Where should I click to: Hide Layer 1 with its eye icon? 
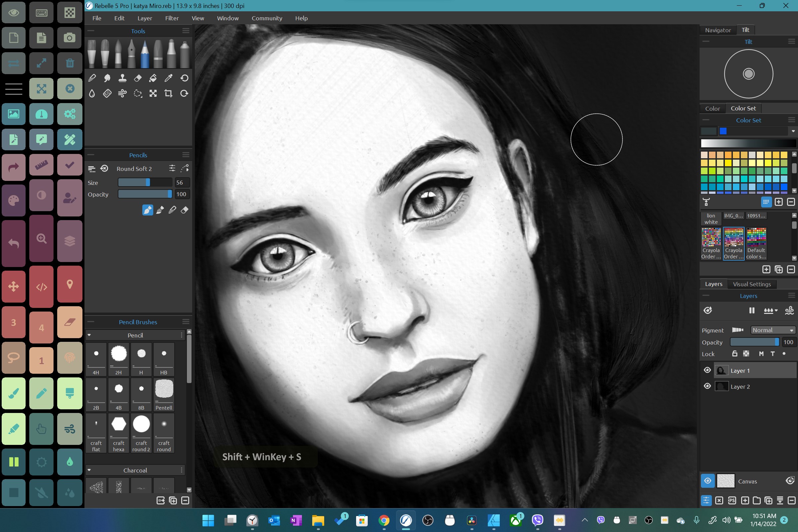coord(708,370)
